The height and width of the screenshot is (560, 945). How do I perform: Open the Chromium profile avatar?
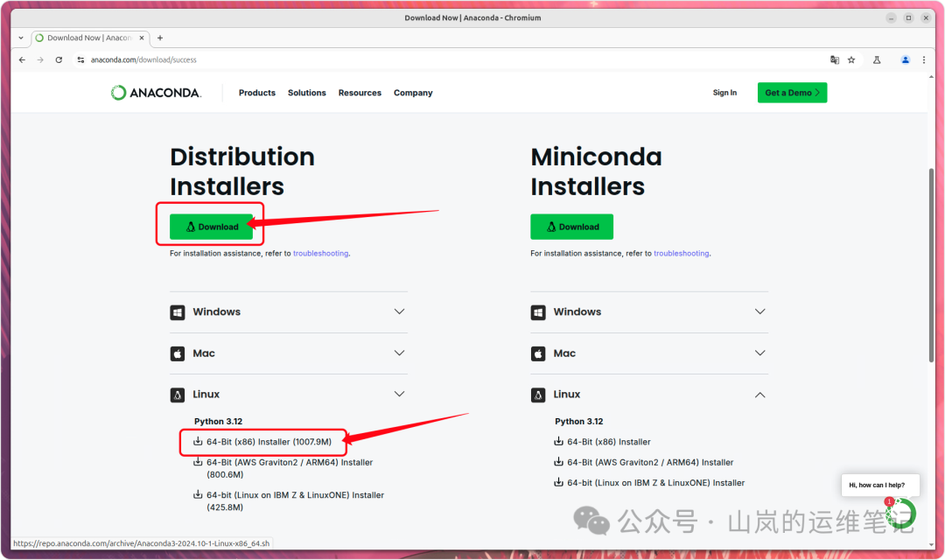pyautogui.click(x=906, y=59)
